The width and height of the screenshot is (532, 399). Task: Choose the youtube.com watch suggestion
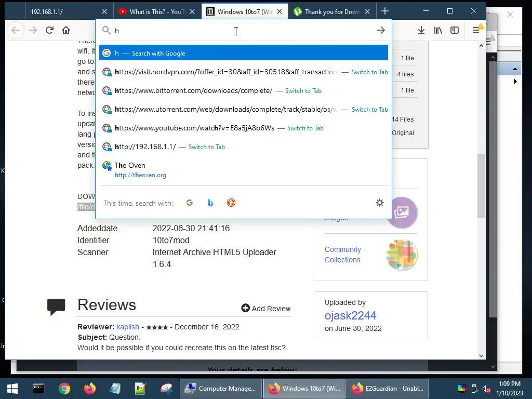point(244,128)
